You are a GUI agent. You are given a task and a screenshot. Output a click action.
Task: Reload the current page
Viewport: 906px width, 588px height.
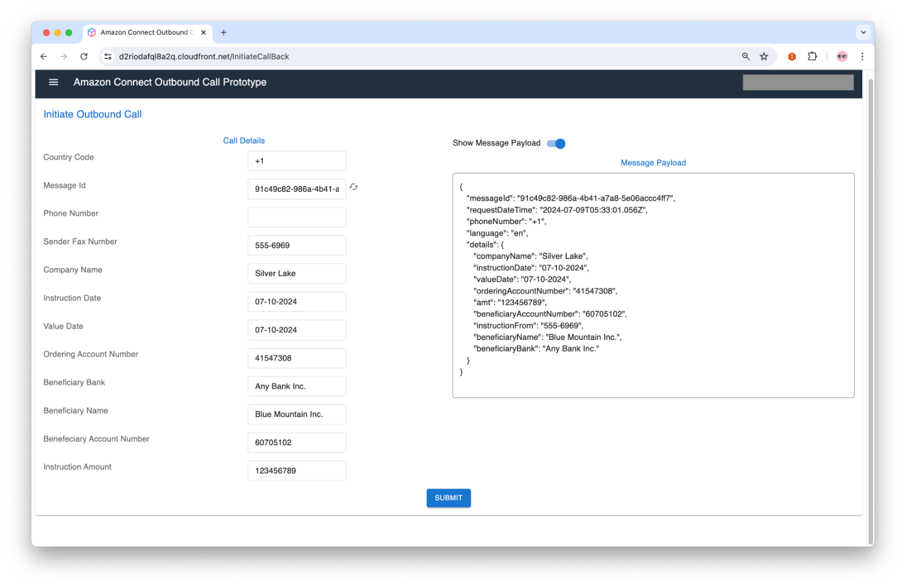click(x=84, y=56)
